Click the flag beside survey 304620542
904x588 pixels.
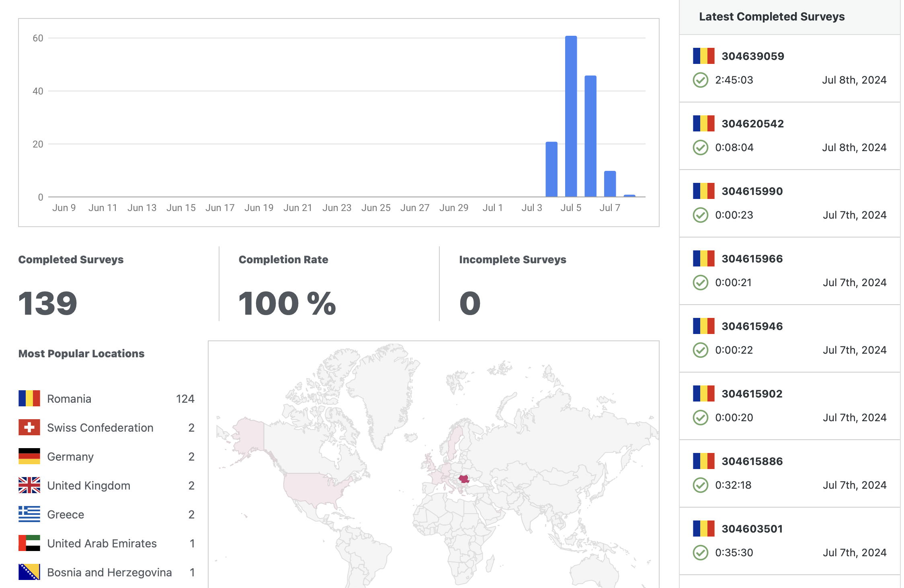pyautogui.click(x=703, y=123)
